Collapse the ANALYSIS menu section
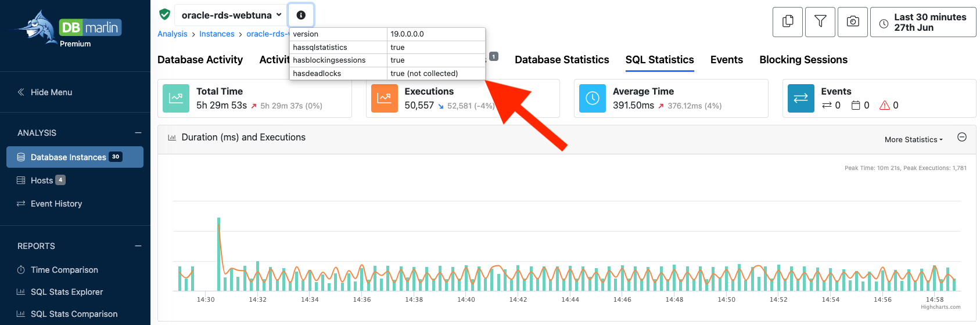980x325 pixels. pos(138,133)
